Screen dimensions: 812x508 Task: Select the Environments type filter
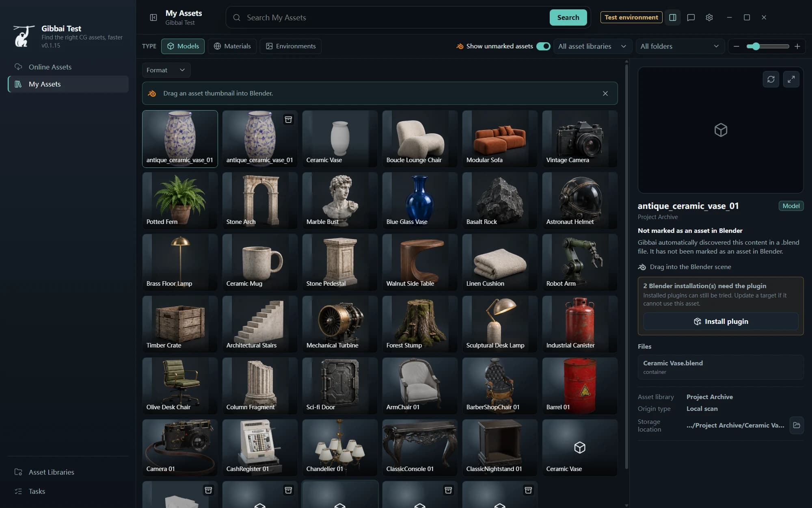point(291,46)
